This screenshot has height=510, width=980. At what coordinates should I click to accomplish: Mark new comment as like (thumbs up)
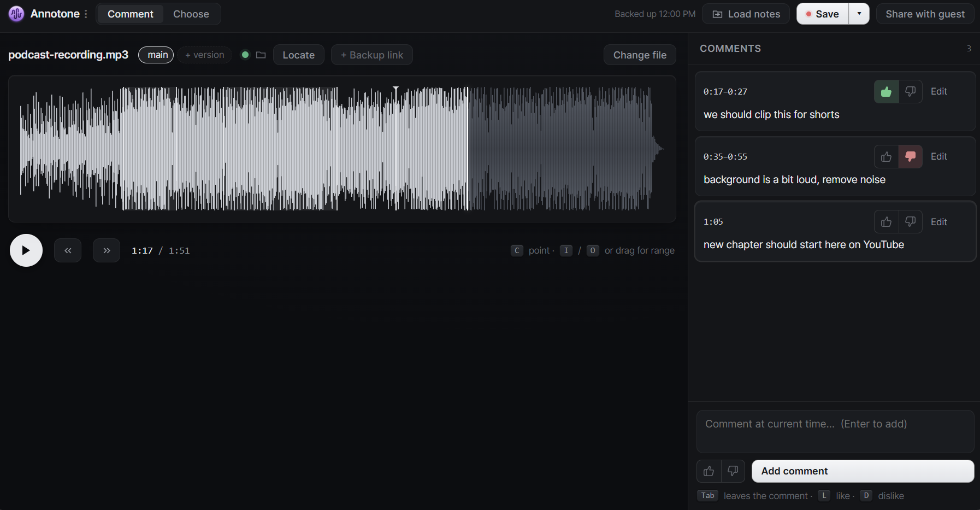point(709,471)
